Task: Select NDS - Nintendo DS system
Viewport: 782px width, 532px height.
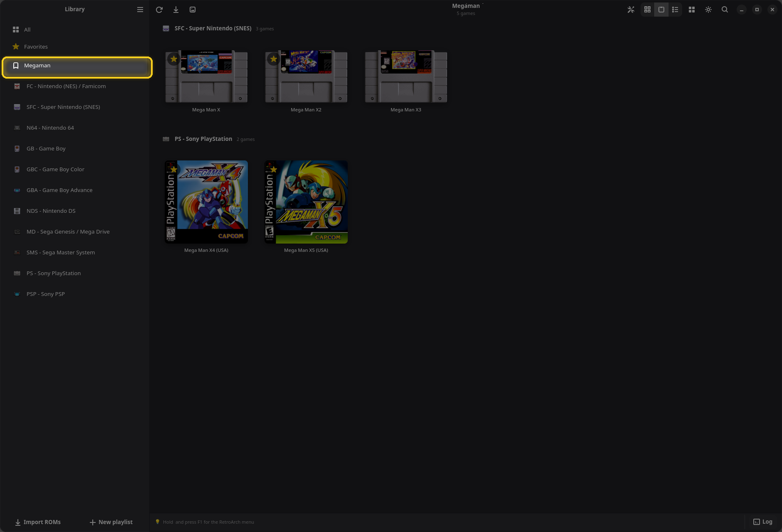Action: (75, 211)
